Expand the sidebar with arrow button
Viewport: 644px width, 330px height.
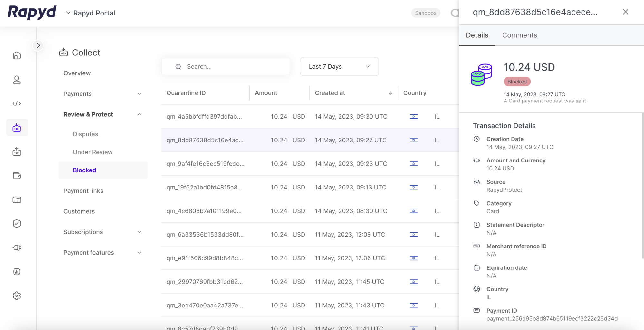[x=38, y=45]
